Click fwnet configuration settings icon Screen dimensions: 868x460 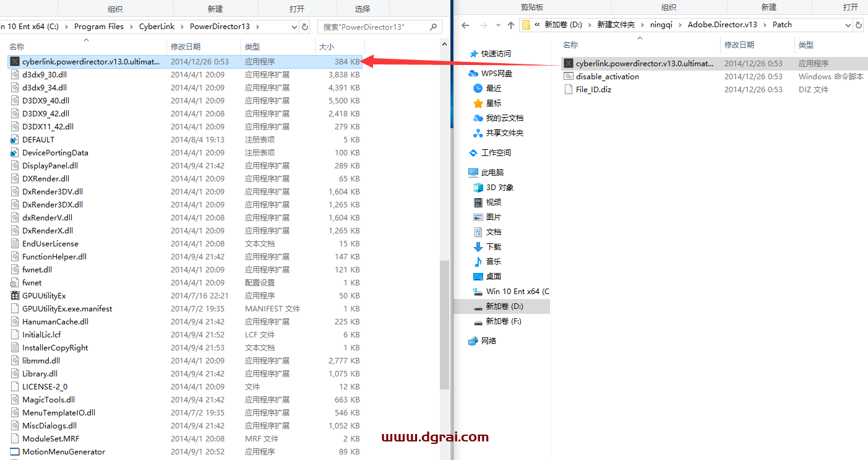[15, 282]
